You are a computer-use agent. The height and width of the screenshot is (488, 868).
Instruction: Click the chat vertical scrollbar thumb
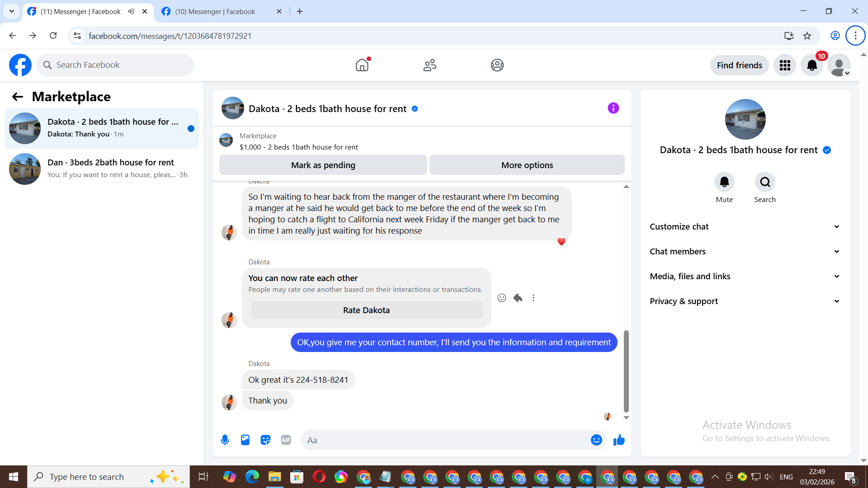pos(626,371)
